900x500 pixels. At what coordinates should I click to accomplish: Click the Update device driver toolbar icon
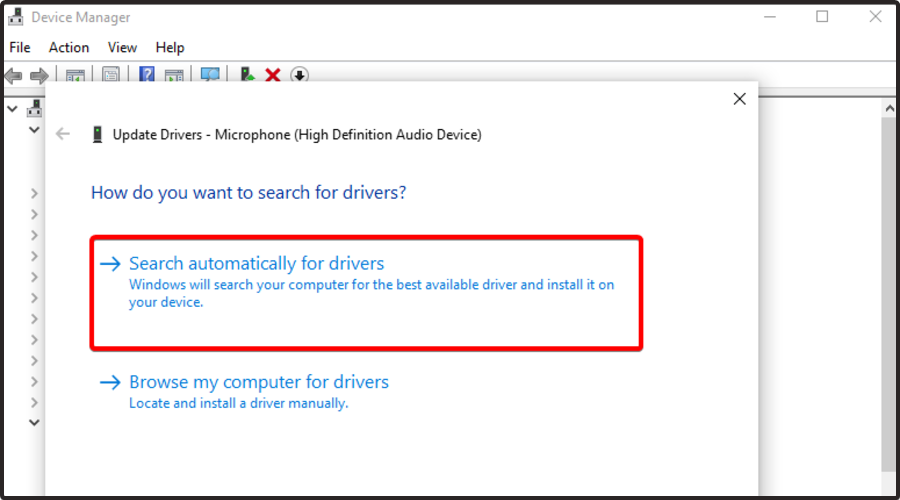point(247,75)
